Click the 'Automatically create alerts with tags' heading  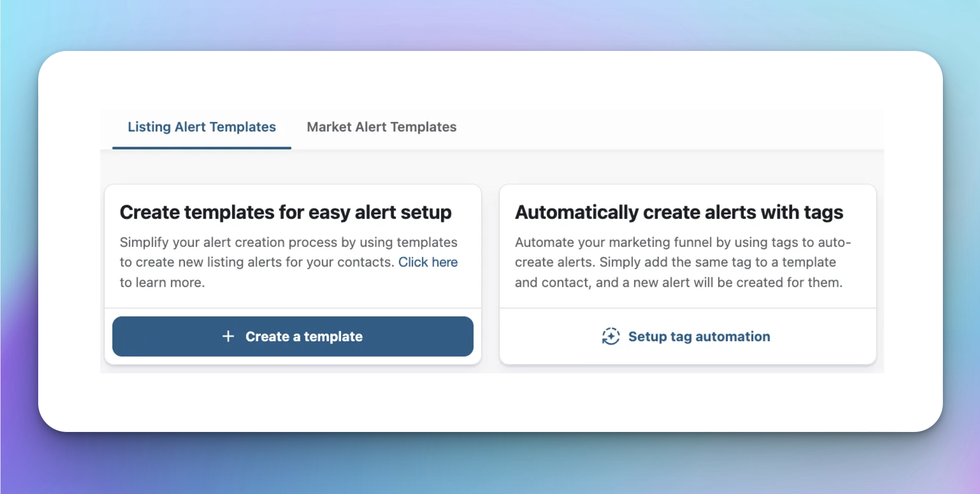pyautogui.click(x=679, y=212)
